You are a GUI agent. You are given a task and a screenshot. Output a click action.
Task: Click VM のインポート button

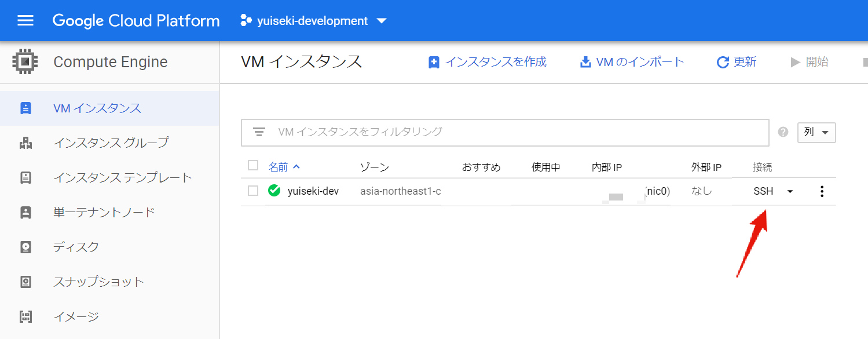tap(632, 62)
